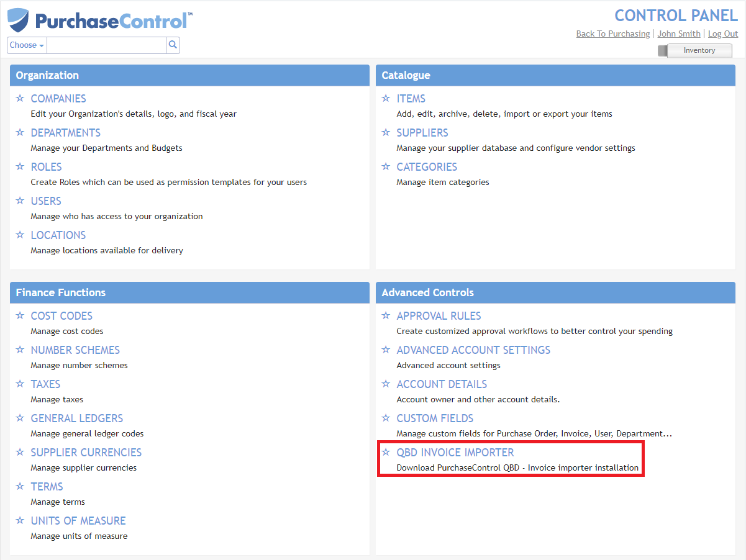The width and height of the screenshot is (746, 560).
Task: Open GENERAL LEDGERS settings
Action: tap(76, 418)
